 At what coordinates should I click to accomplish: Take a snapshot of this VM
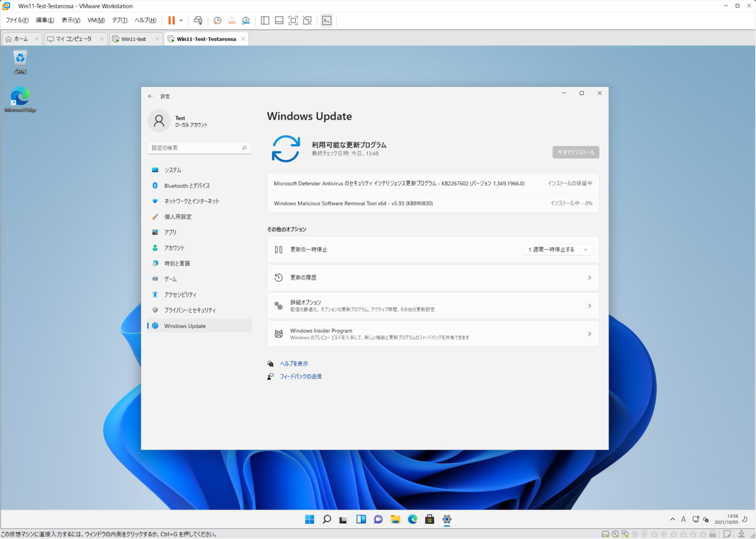(x=217, y=20)
